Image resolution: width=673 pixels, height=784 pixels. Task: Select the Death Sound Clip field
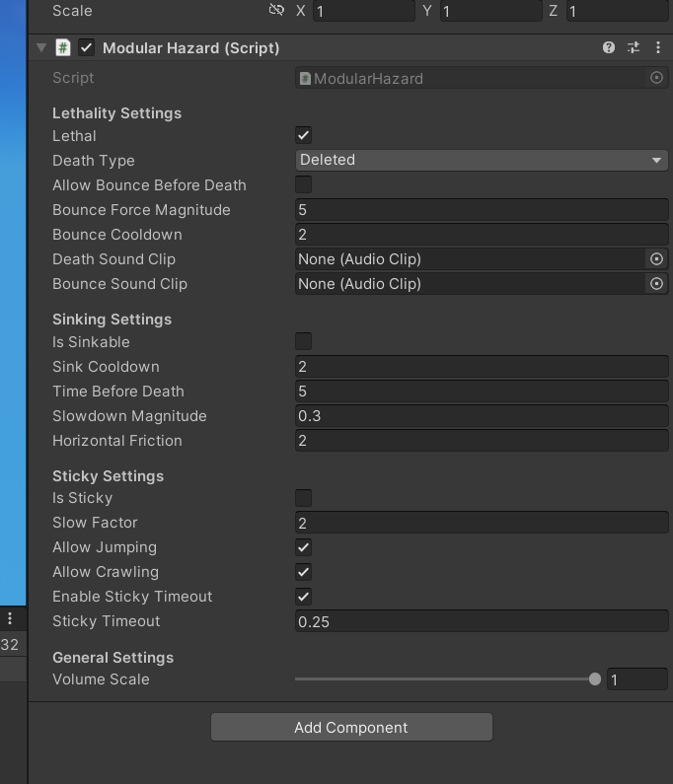point(471,259)
